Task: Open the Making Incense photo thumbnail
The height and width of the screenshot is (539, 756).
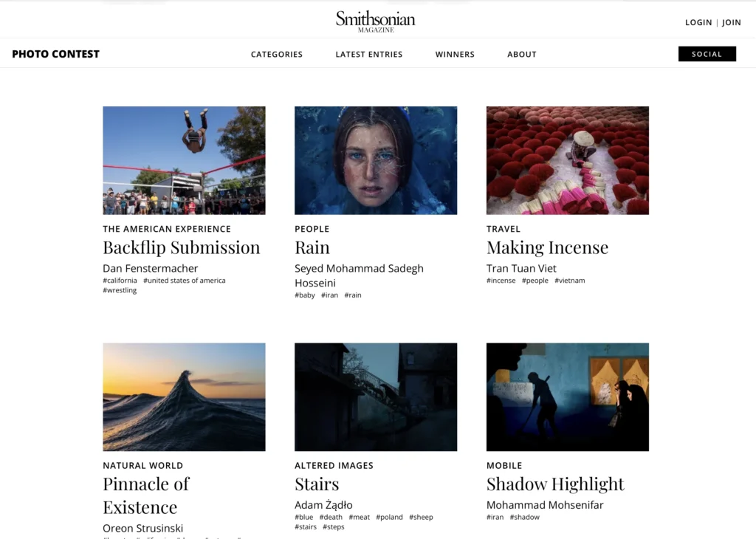Action: pos(568,160)
